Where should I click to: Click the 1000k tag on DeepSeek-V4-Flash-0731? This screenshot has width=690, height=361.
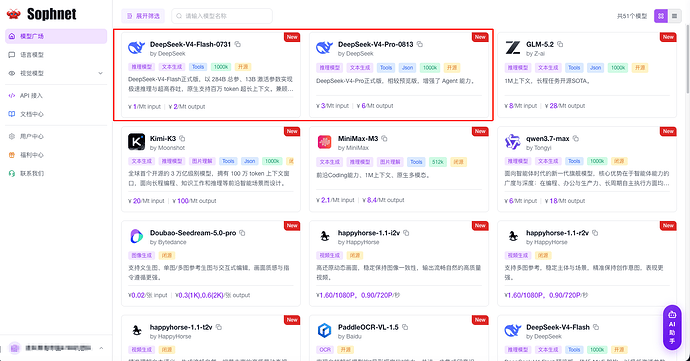[x=221, y=67]
